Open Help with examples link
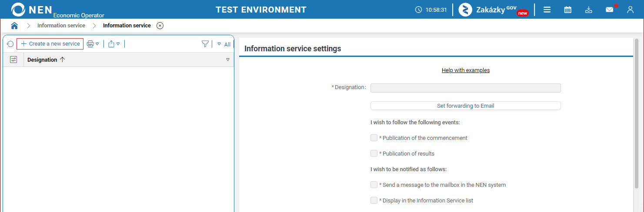Viewport: 644px width, 212px height. pos(466,70)
